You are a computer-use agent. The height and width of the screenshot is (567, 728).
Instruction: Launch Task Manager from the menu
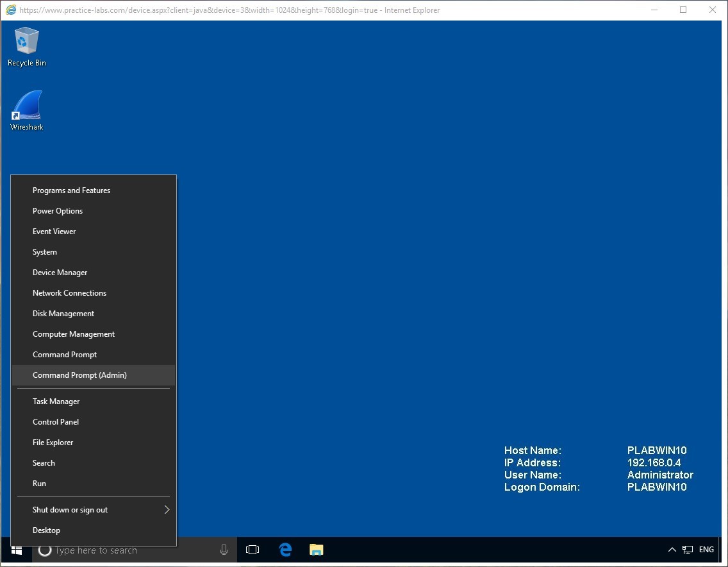point(56,402)
